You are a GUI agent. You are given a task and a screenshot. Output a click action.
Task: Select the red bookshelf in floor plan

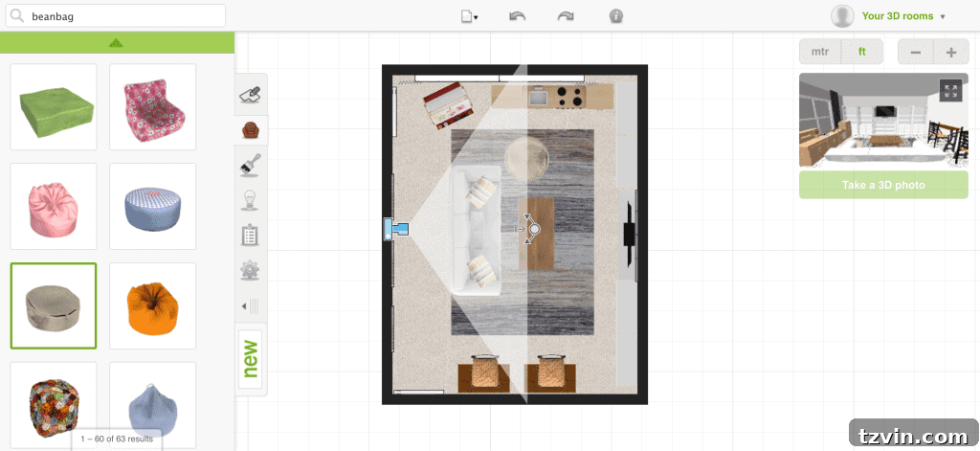pos(448,107)
